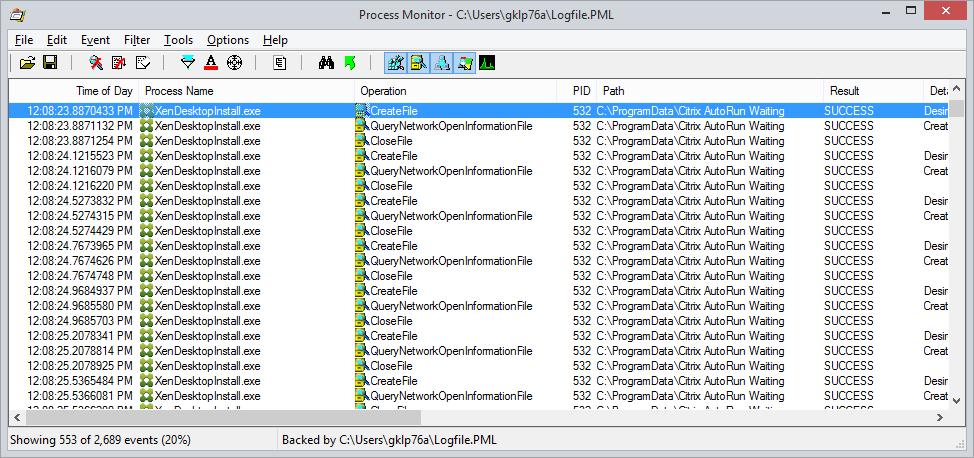Select the row at 12:08:24.1215523 PM

click(x=479, y=155)
